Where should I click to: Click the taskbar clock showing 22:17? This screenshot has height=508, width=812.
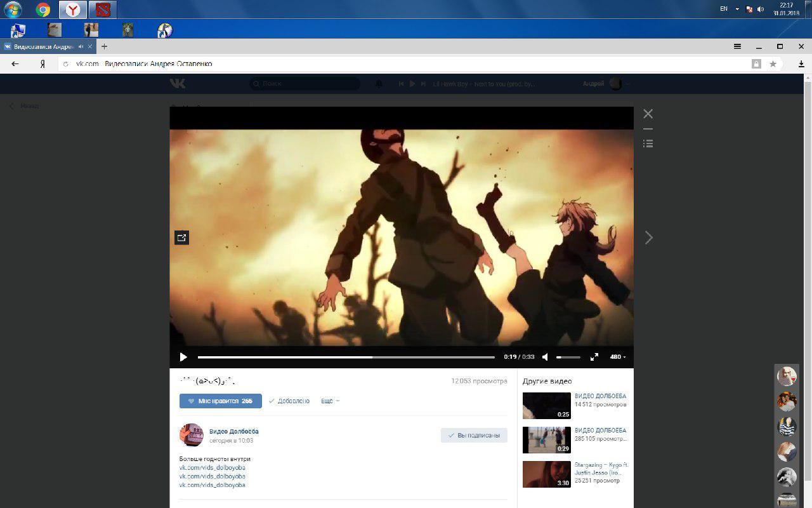point(787,9)
